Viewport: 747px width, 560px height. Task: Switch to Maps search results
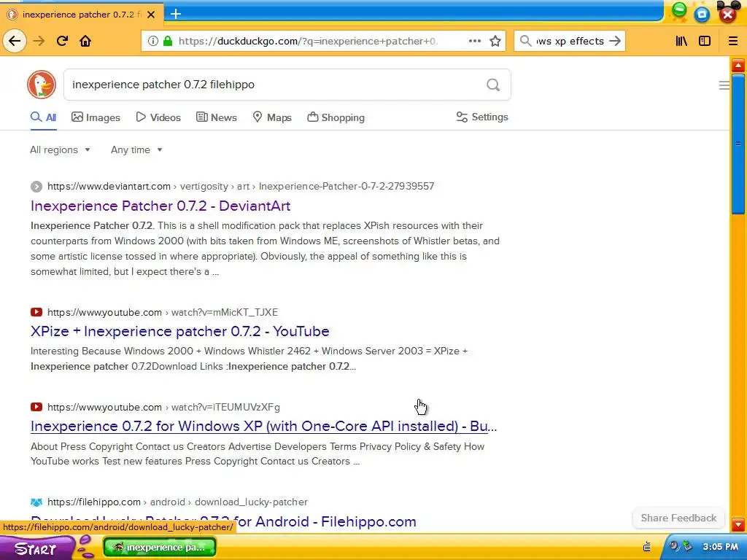pyautogui.click(x=272, y=117)
